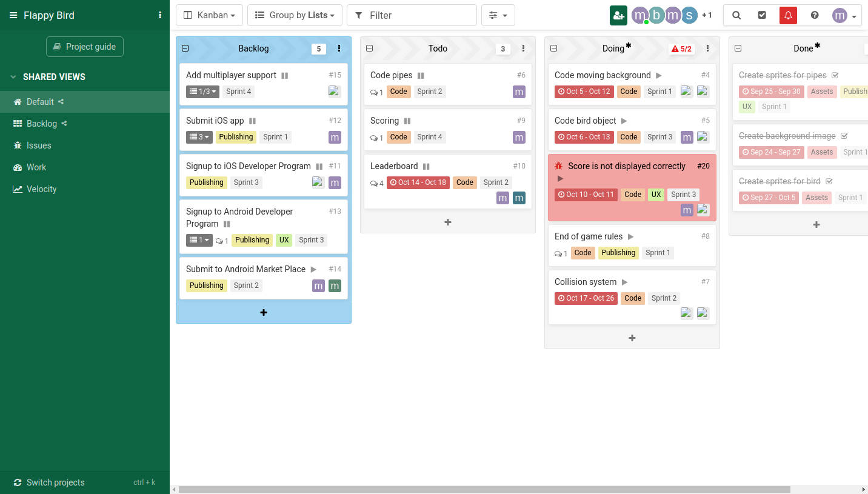
Task: Open the Kanban view dropdown
Action: click(209, 15)
